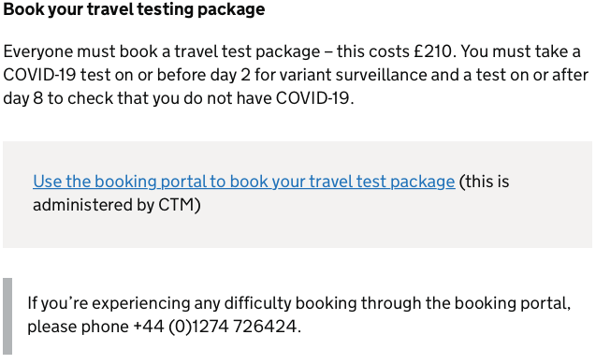The width and height of the screenshot is (596, 364).
Task: Click the 'Book your travel testing package' heading
Action: point(134,9)
